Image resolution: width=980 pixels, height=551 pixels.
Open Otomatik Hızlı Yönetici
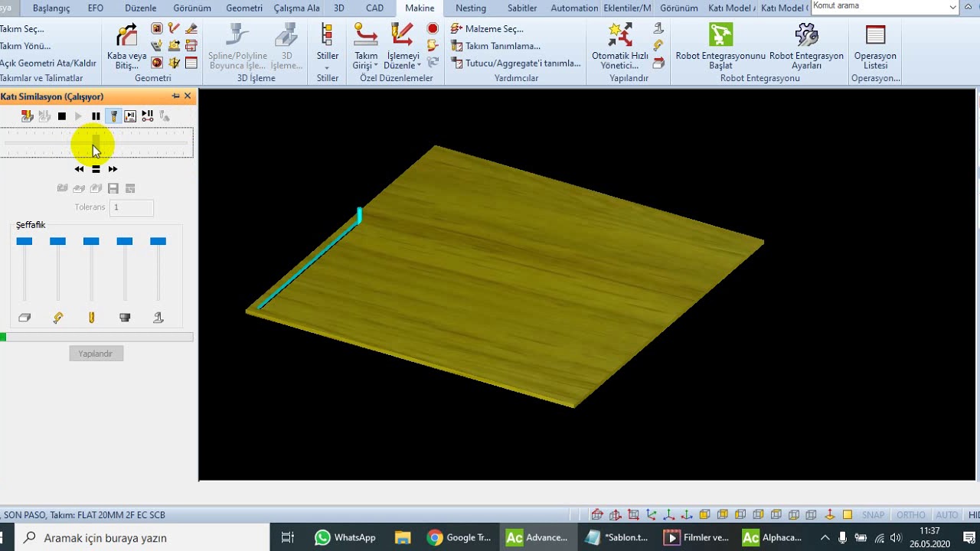[620, 47]
